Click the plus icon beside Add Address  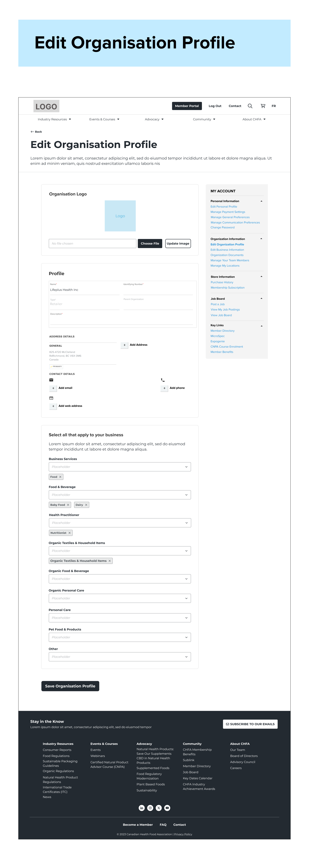(125, 345)
